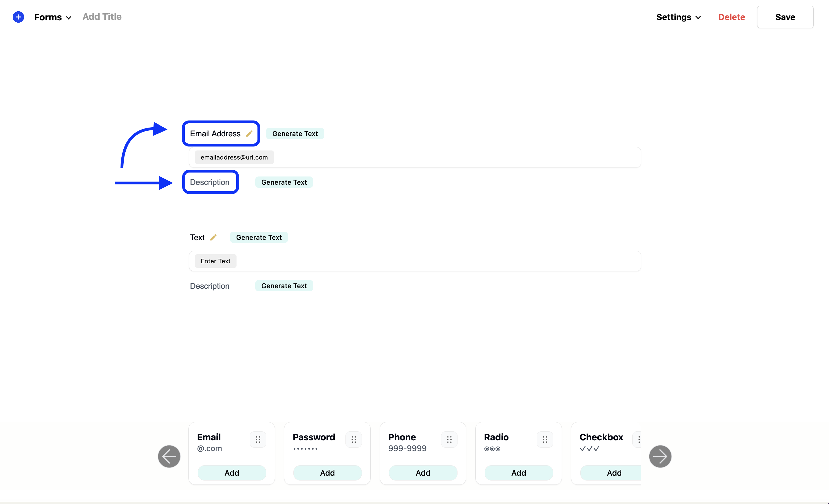This screenshot has width=829, height=504.
Task: Open the Forms dropdown menu
Action: tap(53, 17)
